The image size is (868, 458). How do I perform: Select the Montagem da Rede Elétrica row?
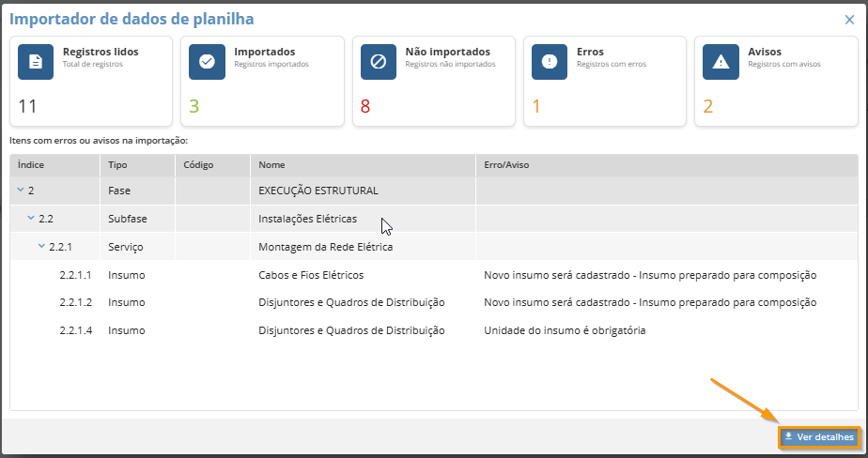point(325,247)
